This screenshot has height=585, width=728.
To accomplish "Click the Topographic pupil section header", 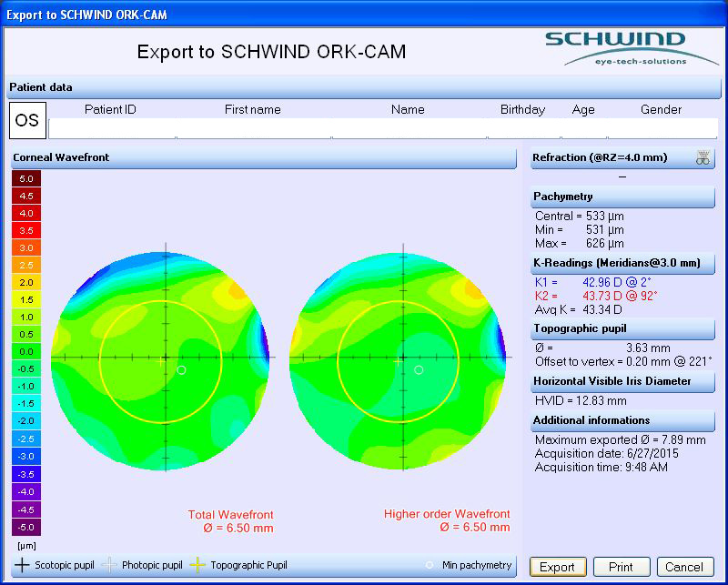I will [x=622, y=329].
